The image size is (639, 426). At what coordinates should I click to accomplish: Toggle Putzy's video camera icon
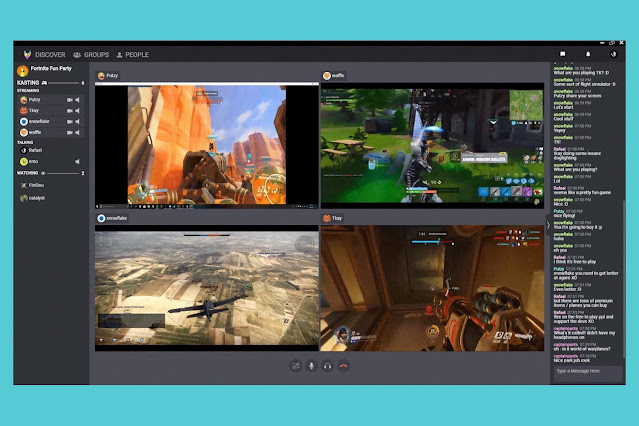[70, 100]
